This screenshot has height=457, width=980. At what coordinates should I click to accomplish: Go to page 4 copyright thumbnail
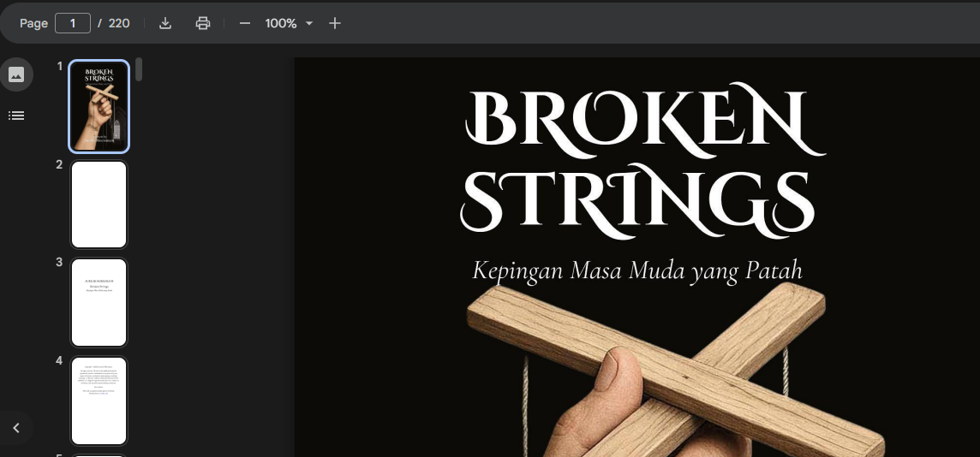99,401
